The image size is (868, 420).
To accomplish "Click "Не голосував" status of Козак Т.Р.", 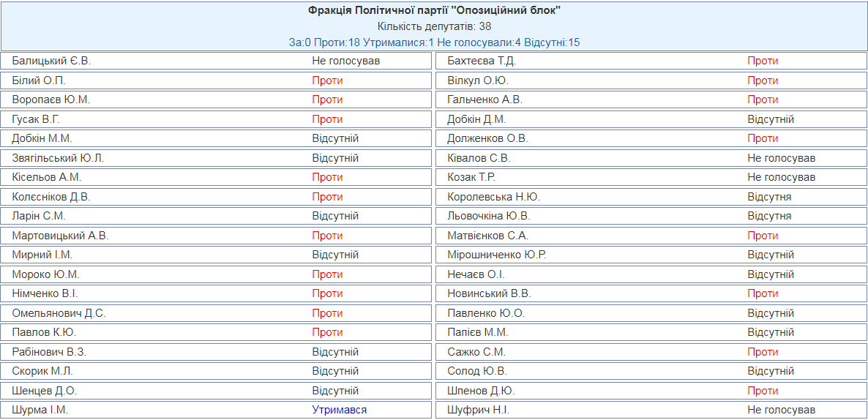I will 782,178.
